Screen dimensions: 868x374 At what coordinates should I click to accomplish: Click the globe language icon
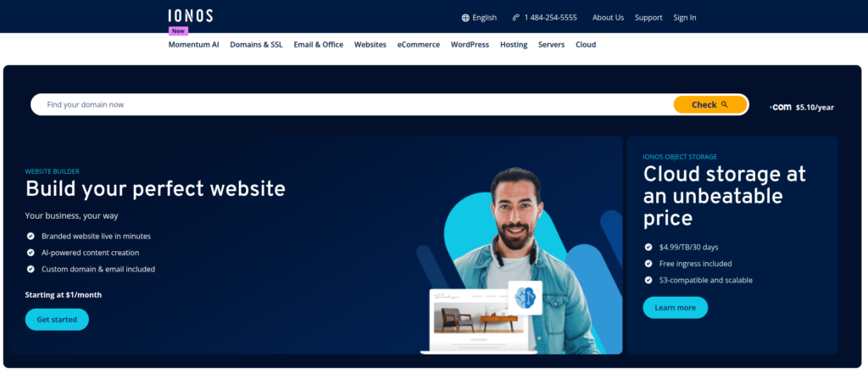(465, 18)
